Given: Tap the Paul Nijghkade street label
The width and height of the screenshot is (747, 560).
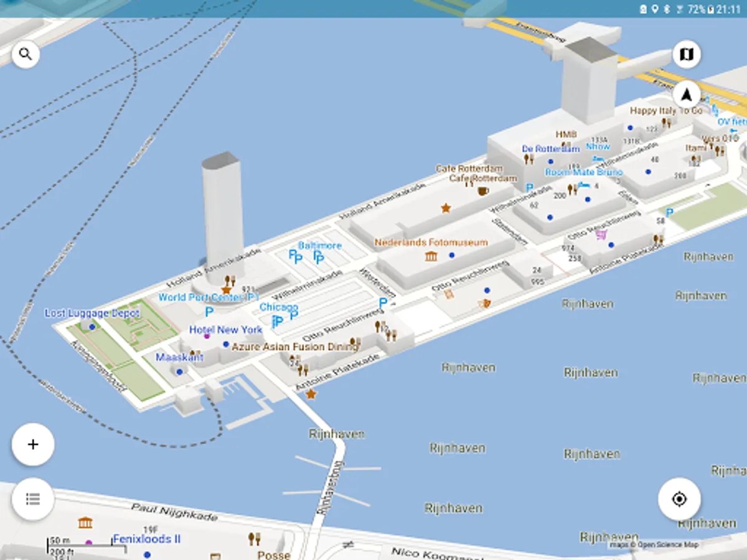Looking at the screenshot, I should click(x=174, y=512).
